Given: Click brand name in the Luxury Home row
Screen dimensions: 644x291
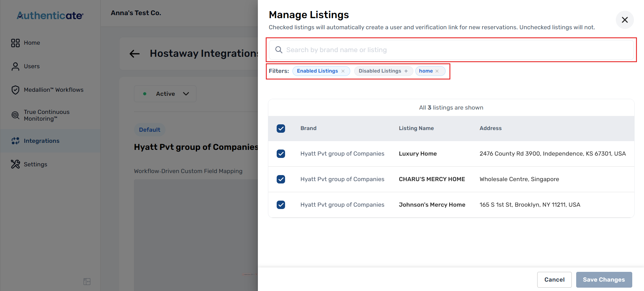Looking at the screenshot, I should pyautogui.click(x=342, y=154).
